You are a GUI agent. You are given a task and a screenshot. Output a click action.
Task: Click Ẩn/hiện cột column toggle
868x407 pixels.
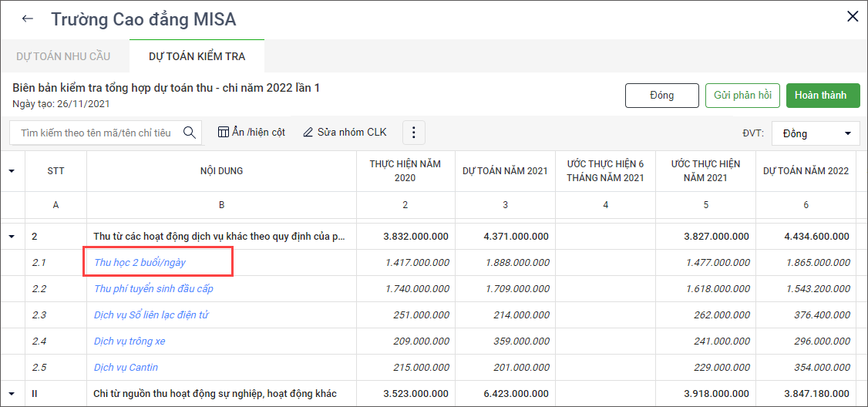click(251, 133)
